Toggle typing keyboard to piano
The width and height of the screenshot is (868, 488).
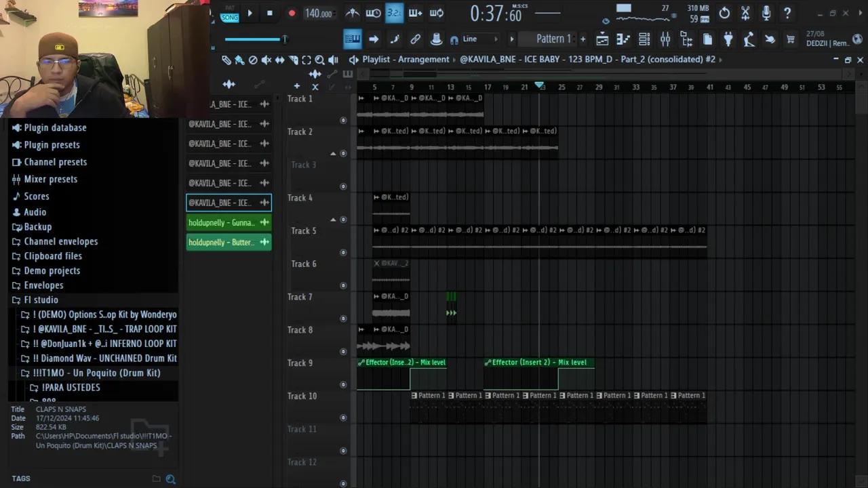coord(353,39)
